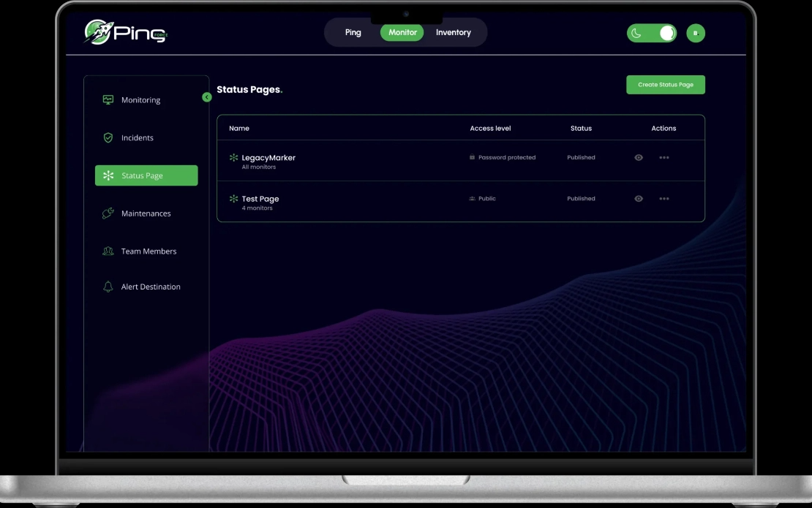Click the Monitoring screen icon in sidebar

pyautogui.click(x=108, y=100)
